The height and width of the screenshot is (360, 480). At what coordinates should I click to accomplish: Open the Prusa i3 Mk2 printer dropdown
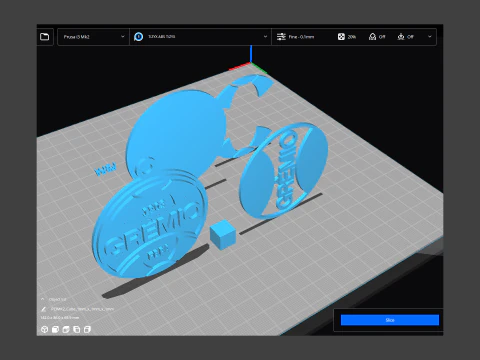(93, 37)
